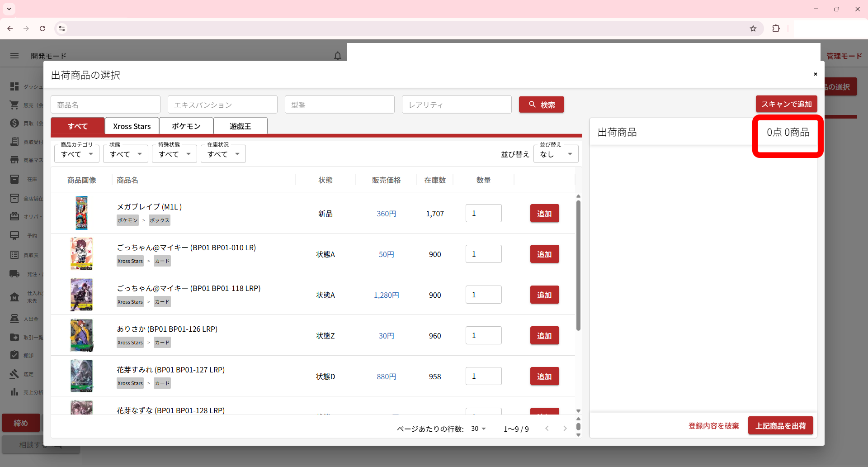Switch to the 遊戯王 tab

[x=240, y=126]
